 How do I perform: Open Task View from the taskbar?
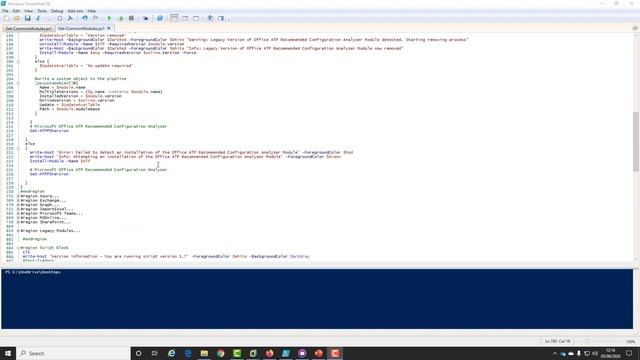click(x=155, y=353)
